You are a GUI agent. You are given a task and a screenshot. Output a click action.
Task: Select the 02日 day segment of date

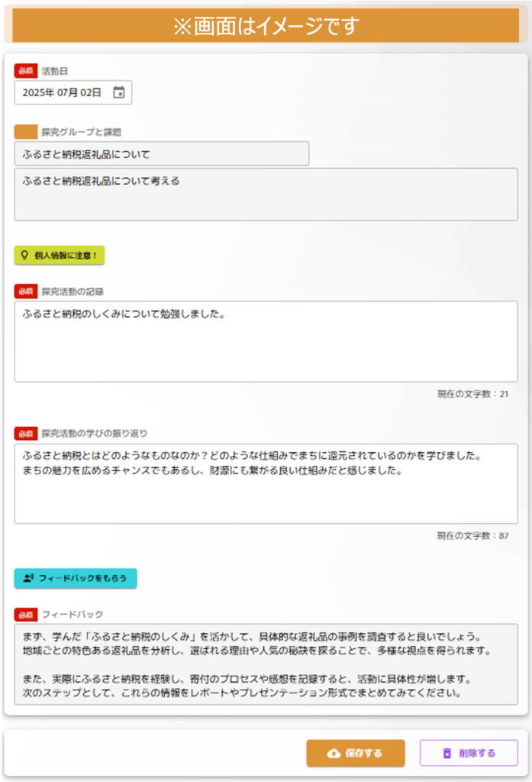point(92,92)
